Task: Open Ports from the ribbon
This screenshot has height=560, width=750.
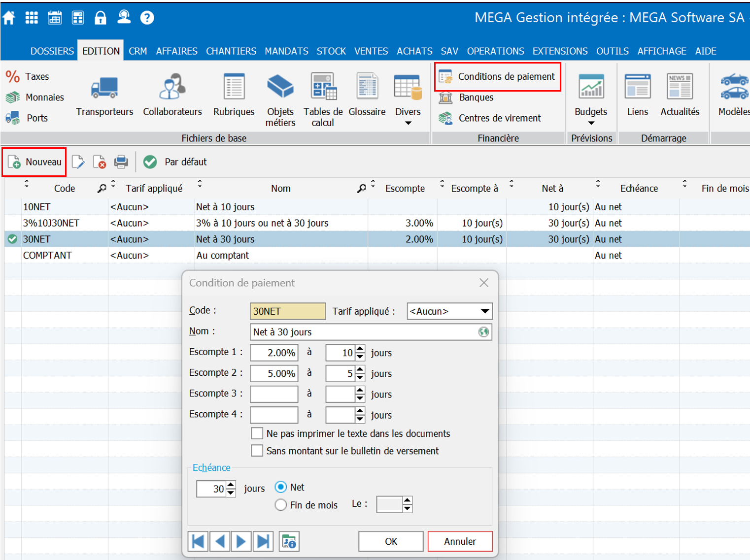Action: coord(27,118)
